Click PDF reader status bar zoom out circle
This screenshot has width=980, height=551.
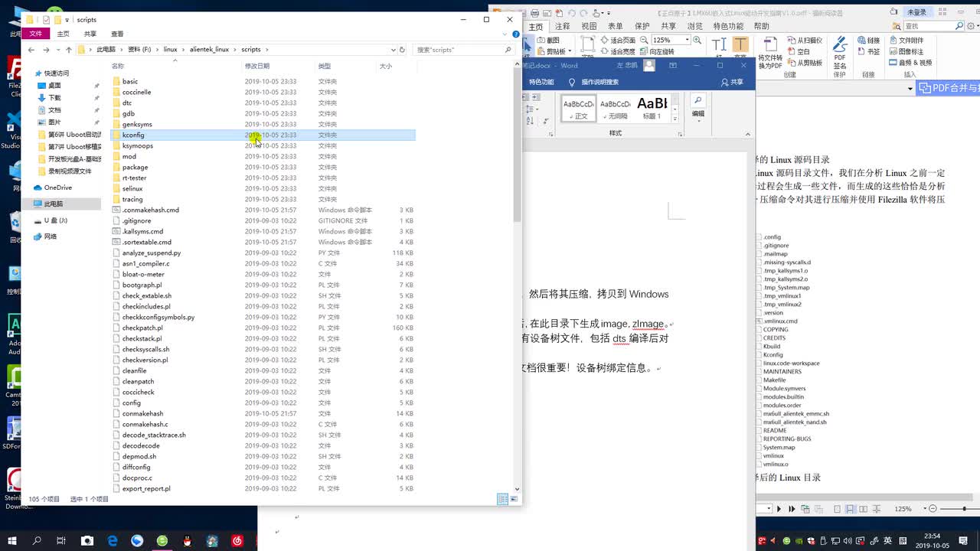click(x=933, y=509)
